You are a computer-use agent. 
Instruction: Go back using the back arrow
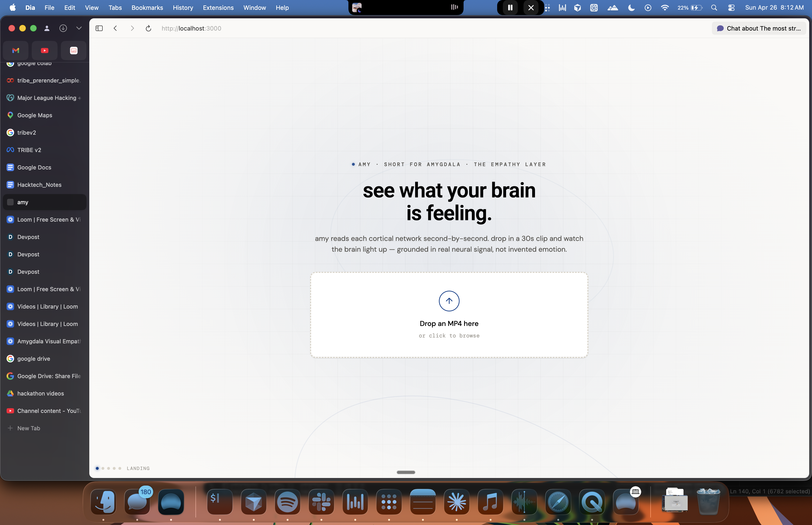(116, 28)
